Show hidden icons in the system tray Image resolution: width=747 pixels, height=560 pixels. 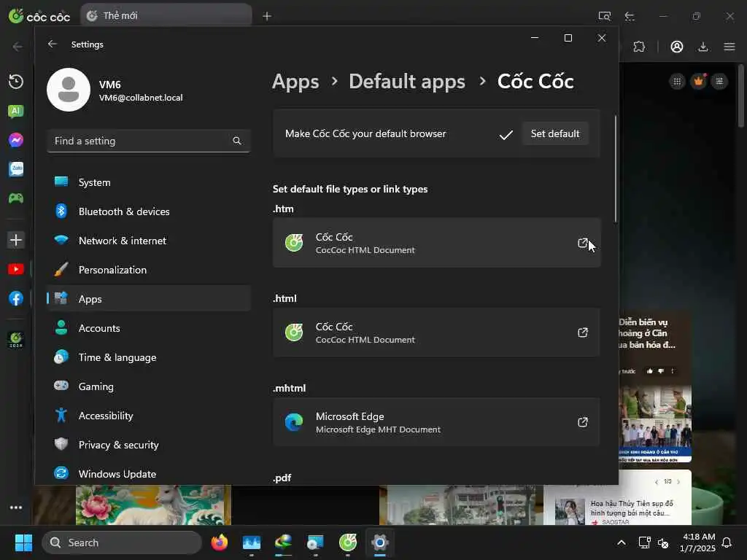coord(622,542)
